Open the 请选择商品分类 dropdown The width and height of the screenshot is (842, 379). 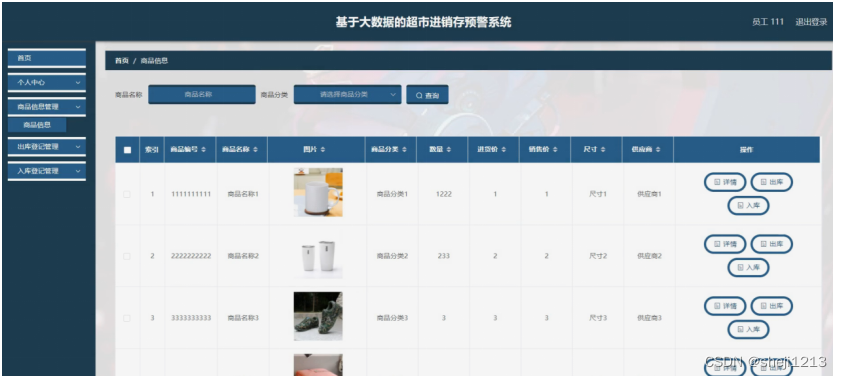pos(347,94)
